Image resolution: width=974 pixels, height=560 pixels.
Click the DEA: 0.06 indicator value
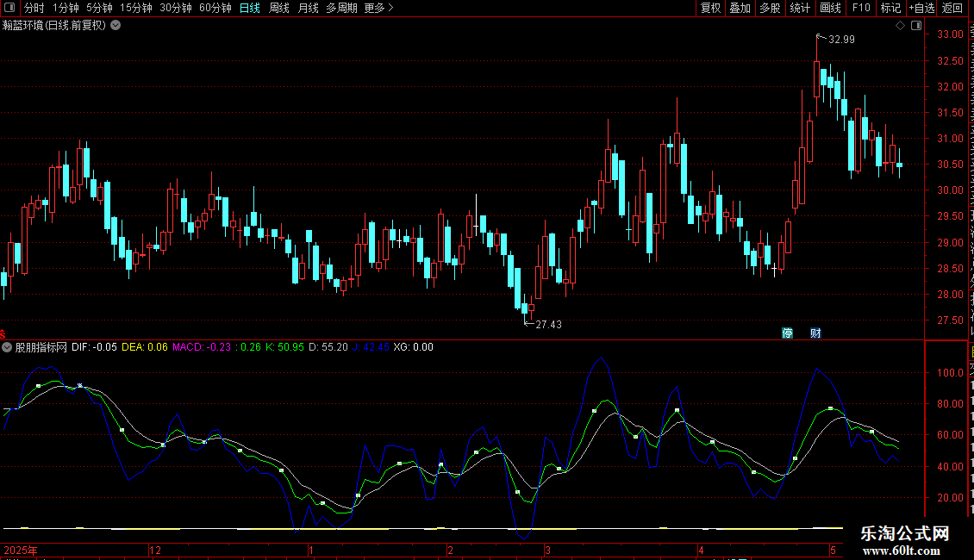[145, 347]
